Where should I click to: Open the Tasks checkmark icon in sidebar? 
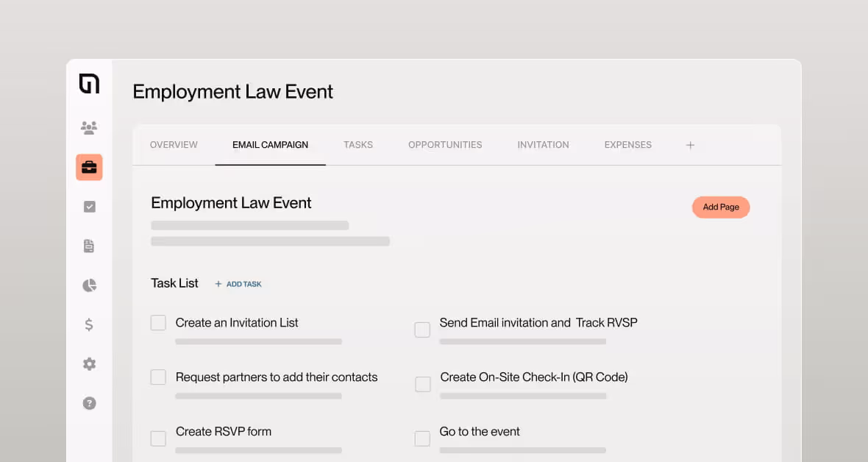[89, 206]
